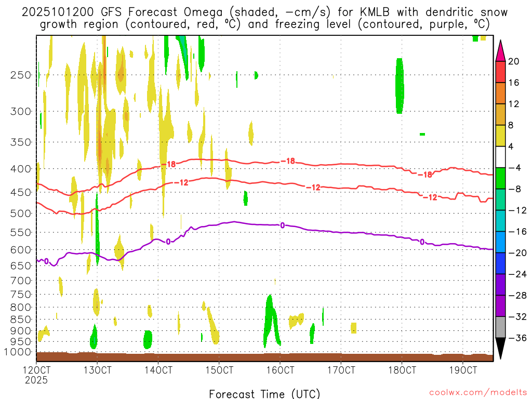Click the purple 0 label near 120CT
Image resolution: width=532 pixels, height=399 pixels.
(46, 261)
